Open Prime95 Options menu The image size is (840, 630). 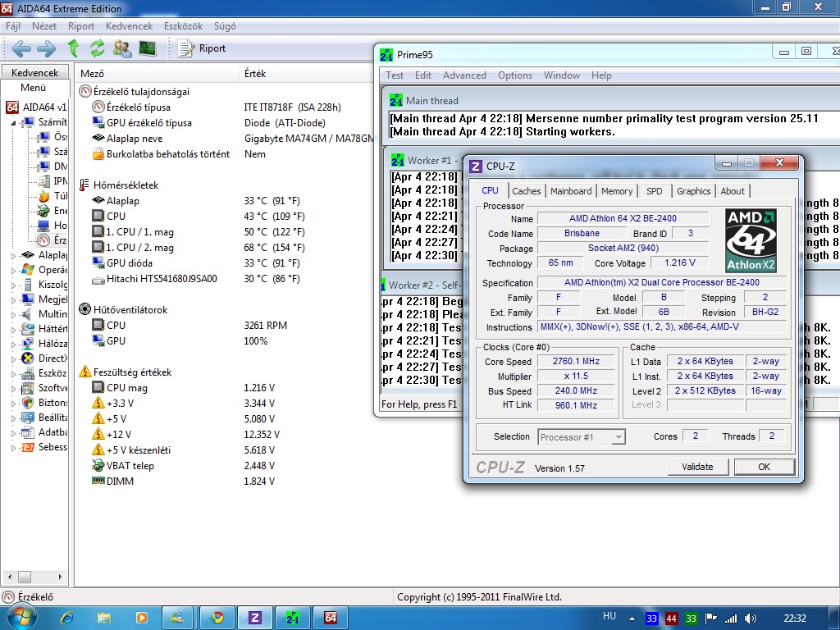515,75
